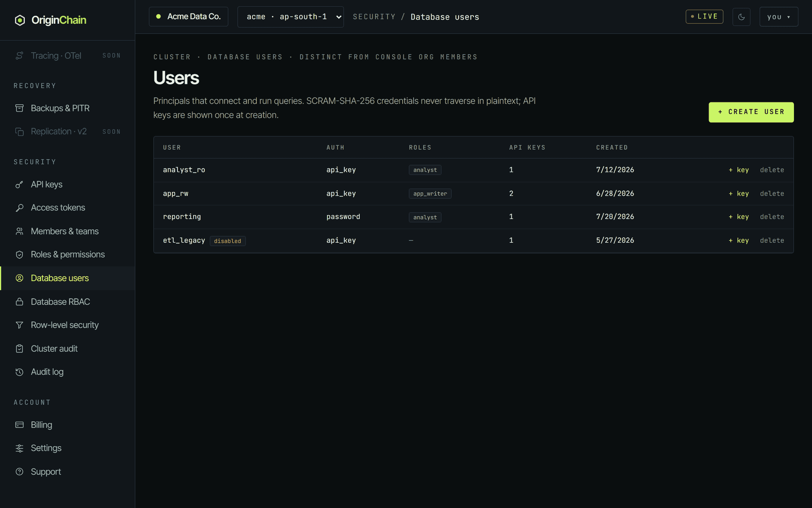Add a key for analyst_ro
Viewport: 812px width, 508px height.
739,170
